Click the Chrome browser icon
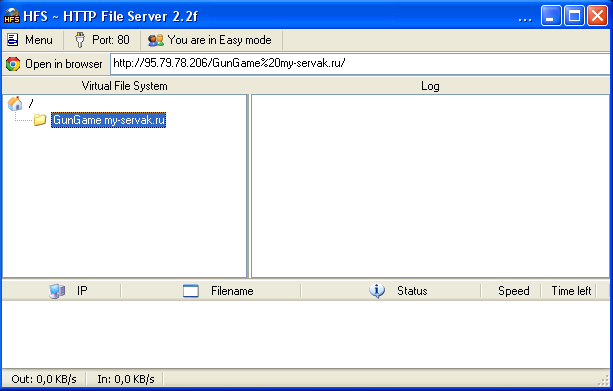 tap(13, 64)
